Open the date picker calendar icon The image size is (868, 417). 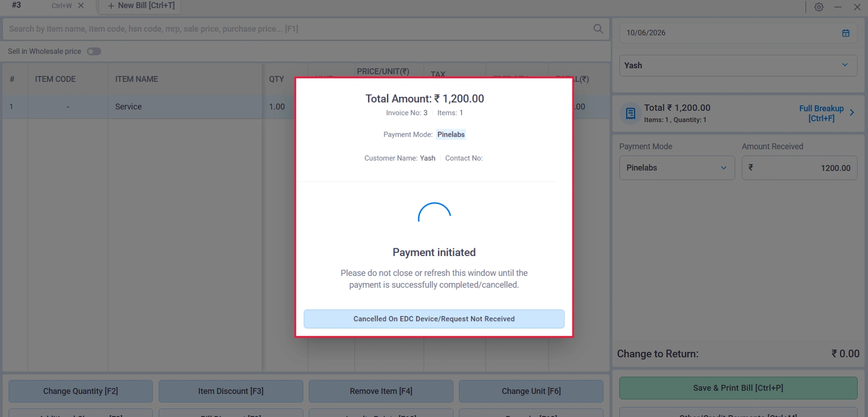(846, 33)
